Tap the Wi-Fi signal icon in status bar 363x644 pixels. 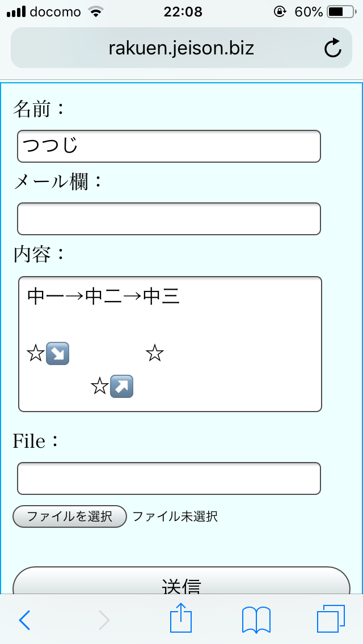[97, 11]
